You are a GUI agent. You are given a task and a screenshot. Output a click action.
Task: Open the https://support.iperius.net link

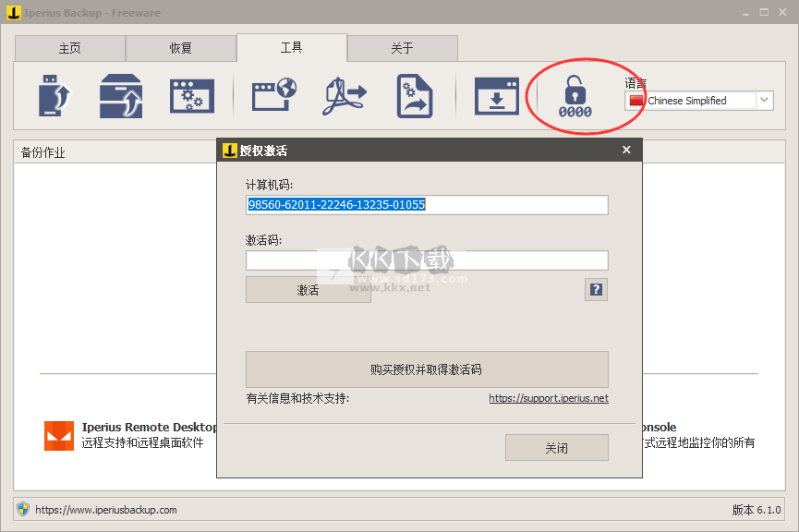click(549, 398)
